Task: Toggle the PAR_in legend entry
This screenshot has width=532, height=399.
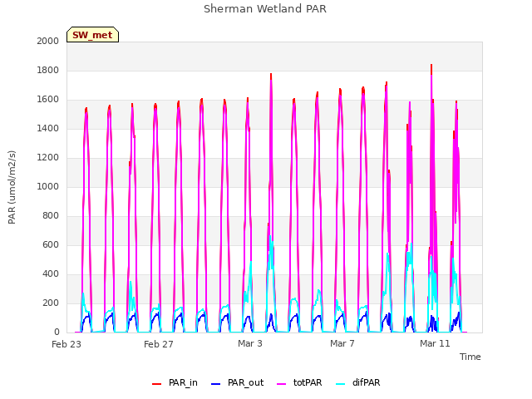Action: 175,382
